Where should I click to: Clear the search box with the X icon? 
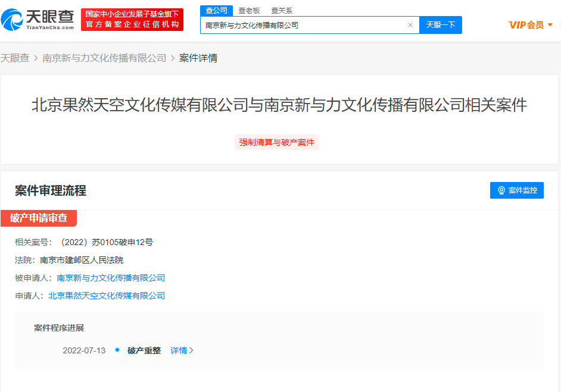click(x=410, y=25)
